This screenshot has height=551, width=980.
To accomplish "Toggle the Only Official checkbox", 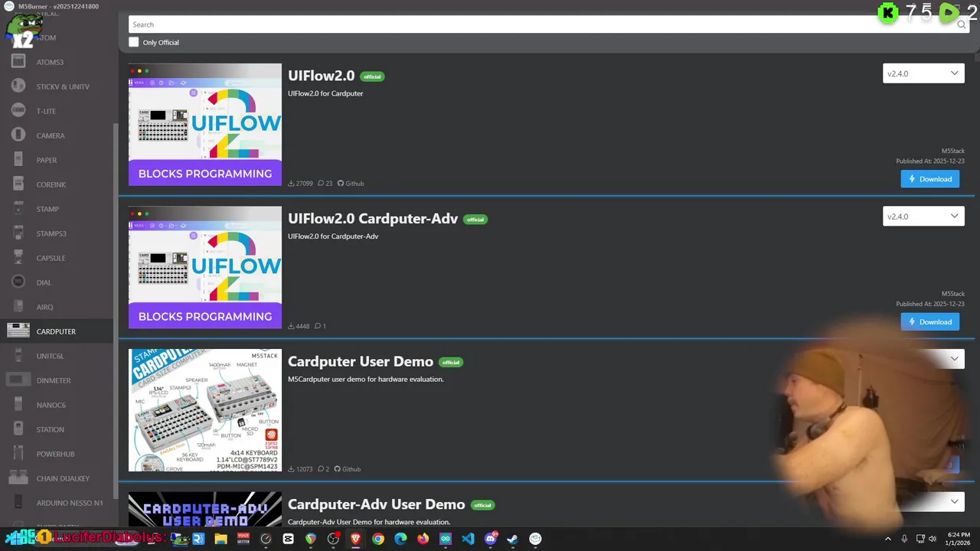I will pyautogui.click(x=134, y=42).
